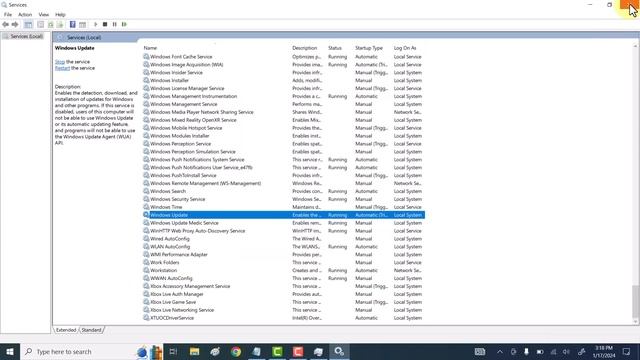Select Windows Search service row
The image size is (640, 360).
pos(284,191)
